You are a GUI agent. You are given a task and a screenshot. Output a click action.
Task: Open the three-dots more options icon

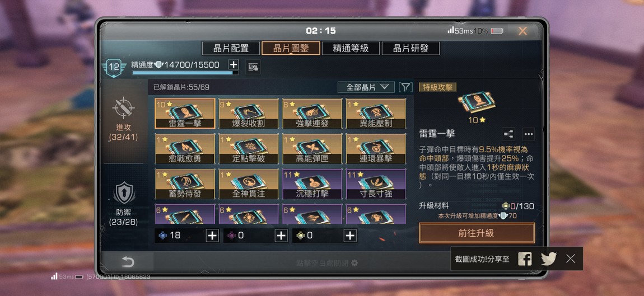(528, 134)
